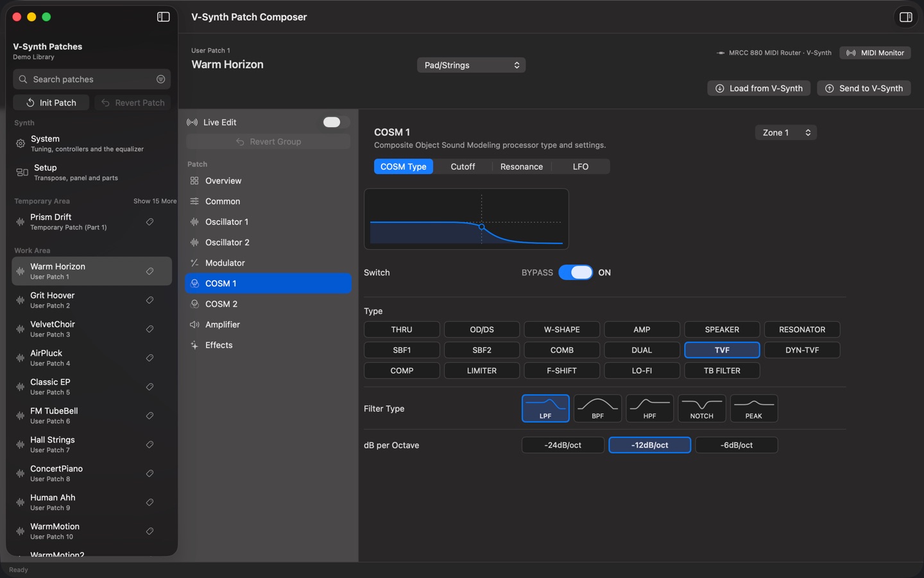
Task: Select the -24dB/oct slope option
Action: (x=563, y=445)
